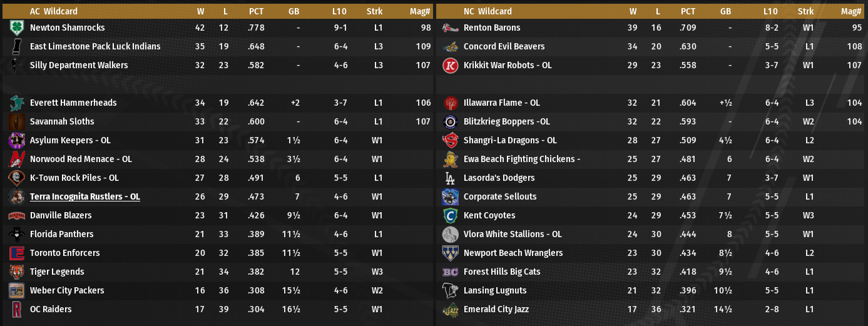Click the OC Raiders R logo

click(x=17, y=310)
